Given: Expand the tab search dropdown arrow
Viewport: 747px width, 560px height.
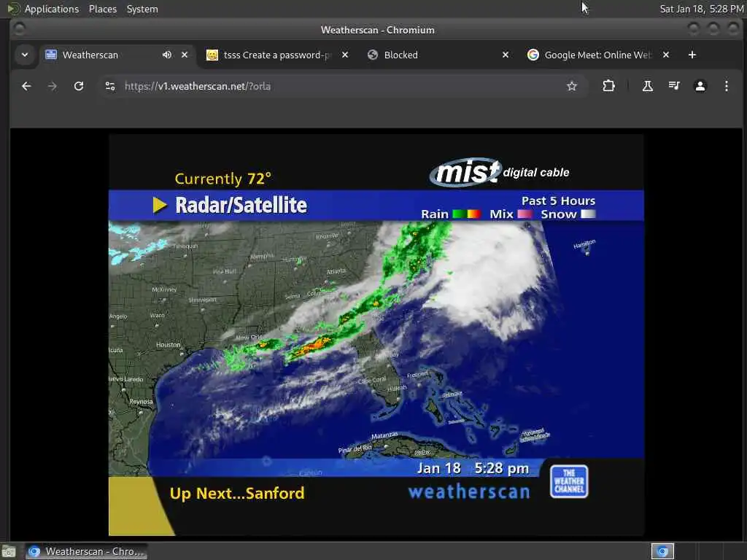Looking at the screenshot, I should pos(25,55).
